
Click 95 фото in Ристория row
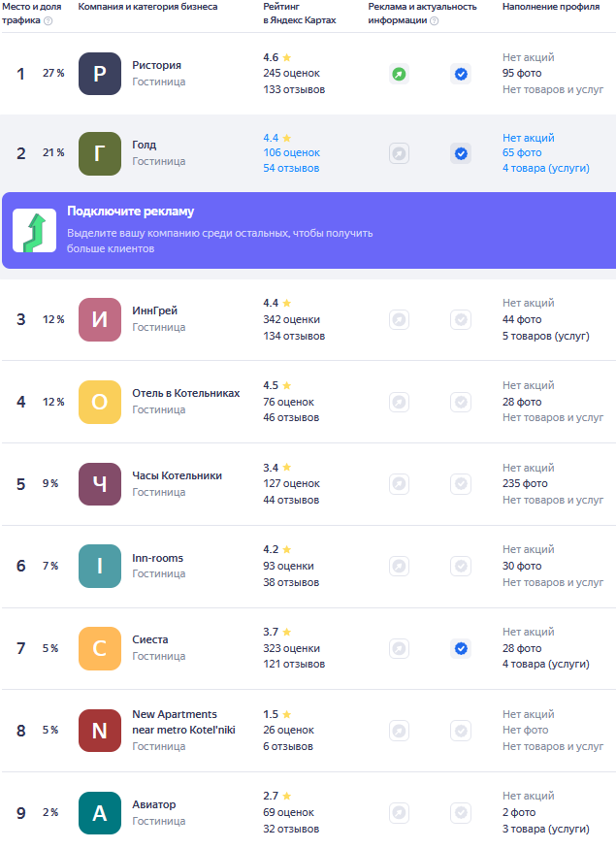[522, 73]
